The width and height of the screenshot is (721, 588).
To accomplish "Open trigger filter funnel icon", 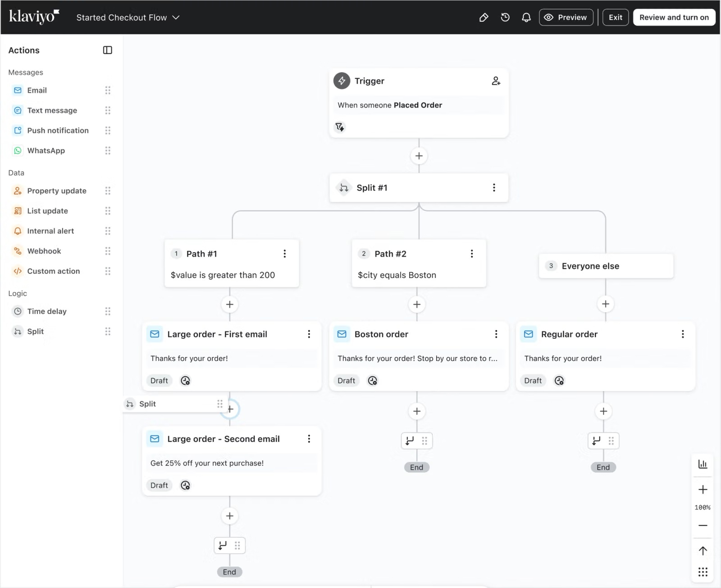I will tap(340, 127).
